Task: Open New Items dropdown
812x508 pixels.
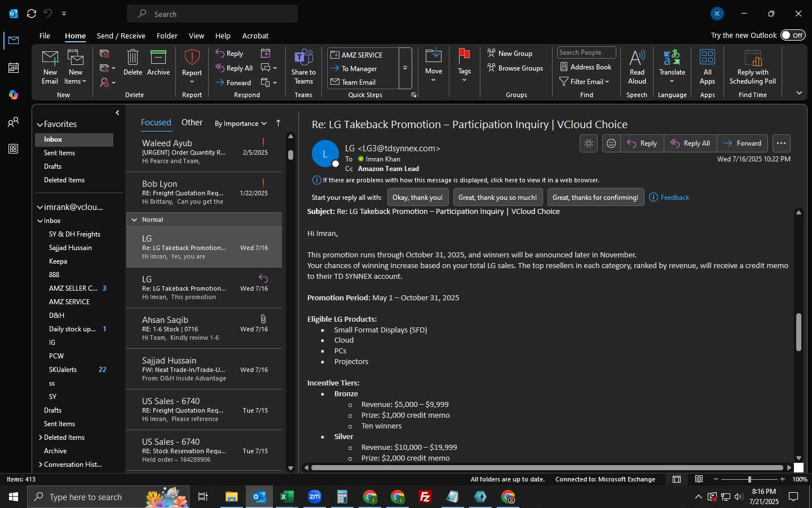Action: (x=76, y=67)
